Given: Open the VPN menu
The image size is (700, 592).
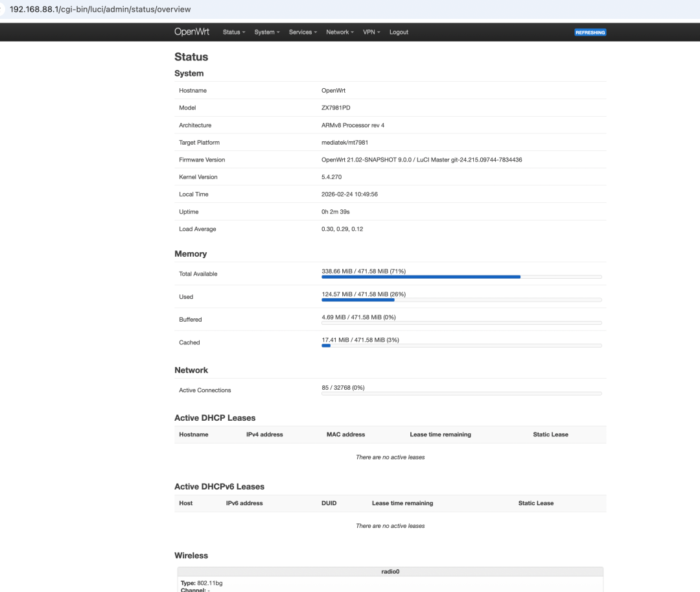Looking at the screenshot, I should click(x=371, y=32).
